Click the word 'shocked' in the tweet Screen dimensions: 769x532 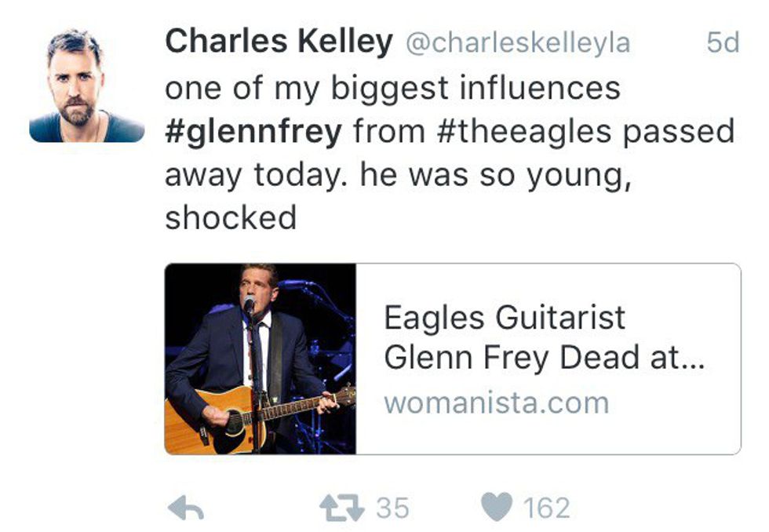(231, 217)
